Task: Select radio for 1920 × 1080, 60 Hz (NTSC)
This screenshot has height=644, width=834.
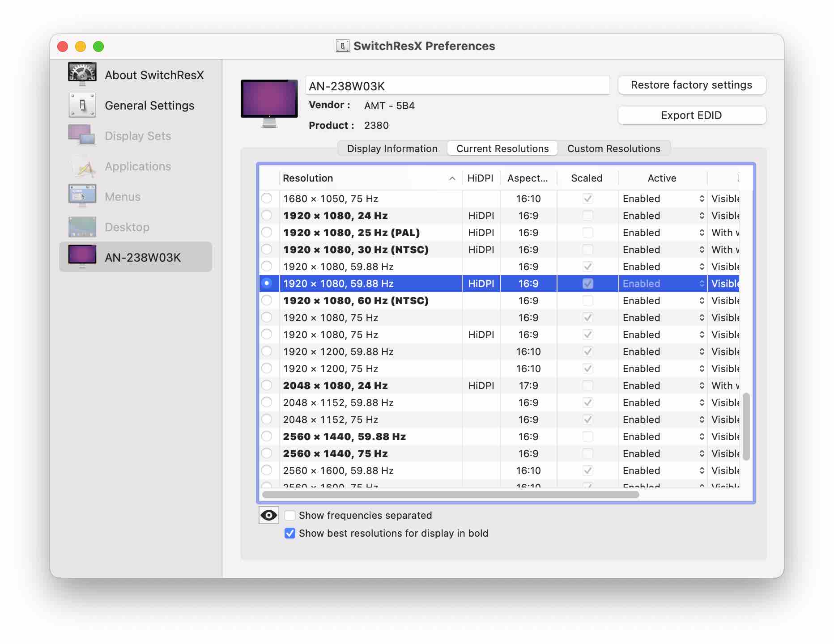Action: click(267, 300)
